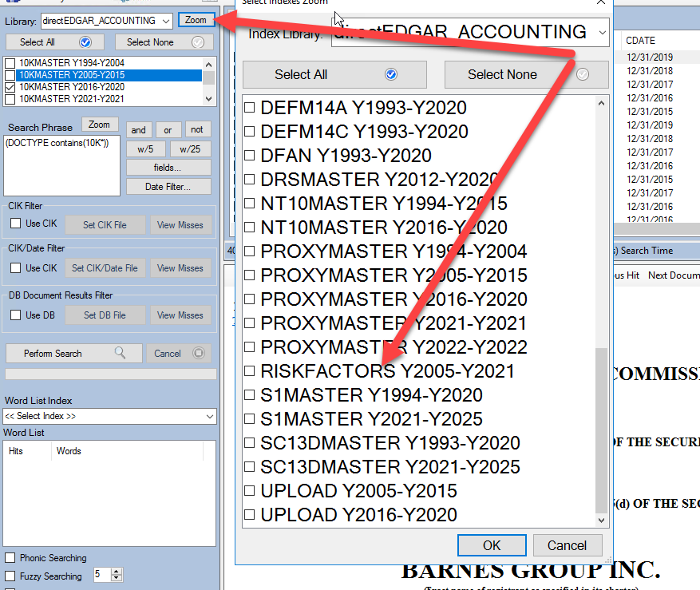Click the 'not' search operator button
700x590 pixels.
pyautogui.click(x=197, y=129)
